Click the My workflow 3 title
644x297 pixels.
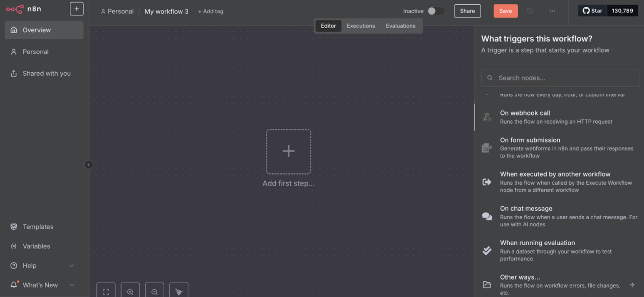[x=166, y=11]
